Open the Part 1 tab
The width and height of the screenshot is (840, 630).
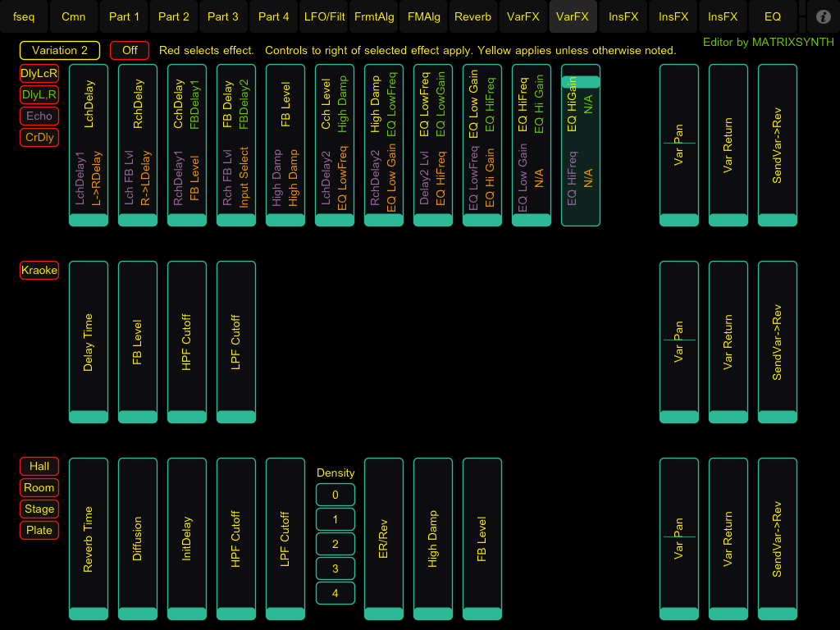pyautogui.click(x=124, y=16)
